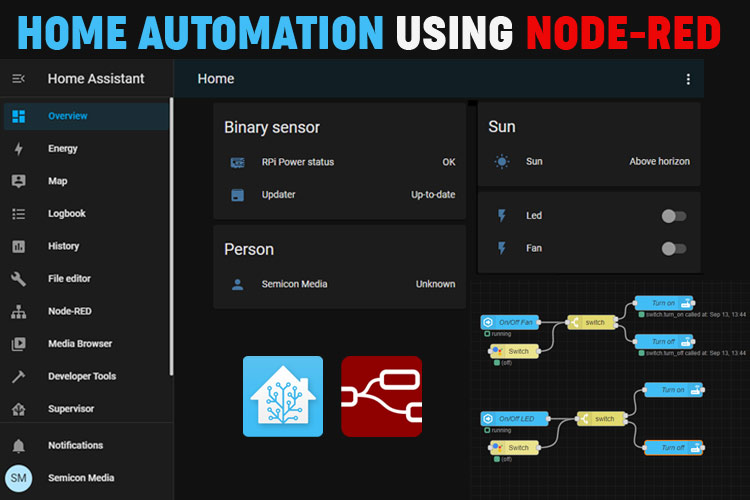Click the Map person-marker icon
The height and width of the screenshot is (500, 750).
(x=19, y=181)
